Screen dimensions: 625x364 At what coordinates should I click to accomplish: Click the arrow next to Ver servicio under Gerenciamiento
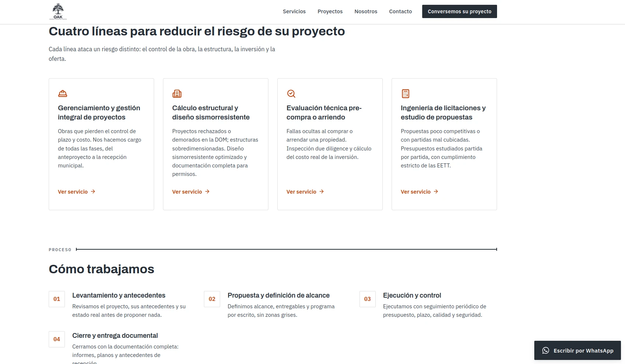pyautogui.click(x=93, y=191)
